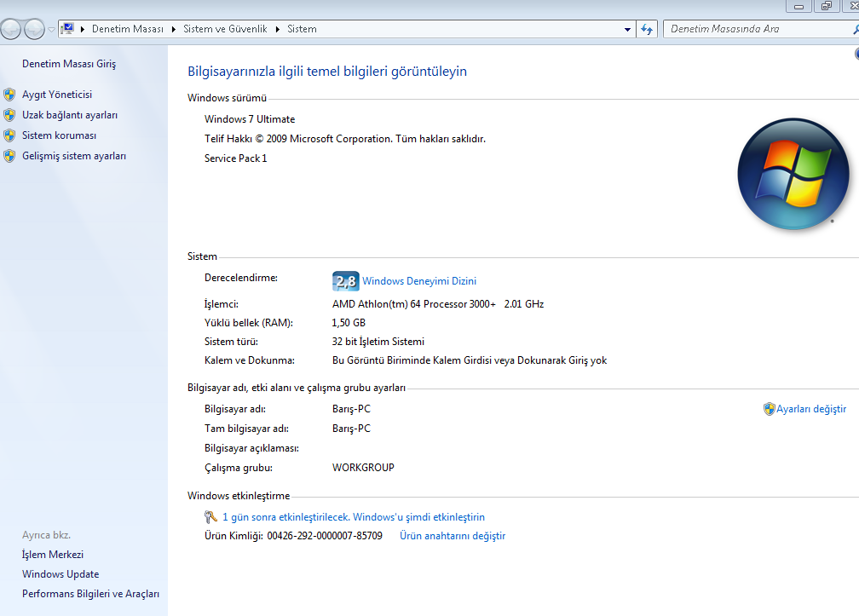Image resolution: width=859 pixels, height=616 pixels.
Task: Open İşlem Merkezi link
Action: (x=53, y=555)
